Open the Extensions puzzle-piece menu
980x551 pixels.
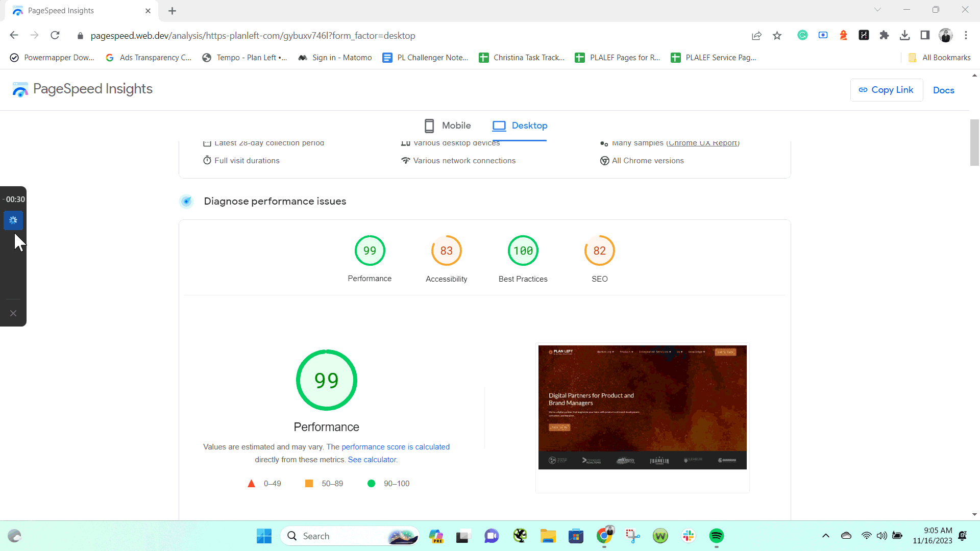[884, 35]
